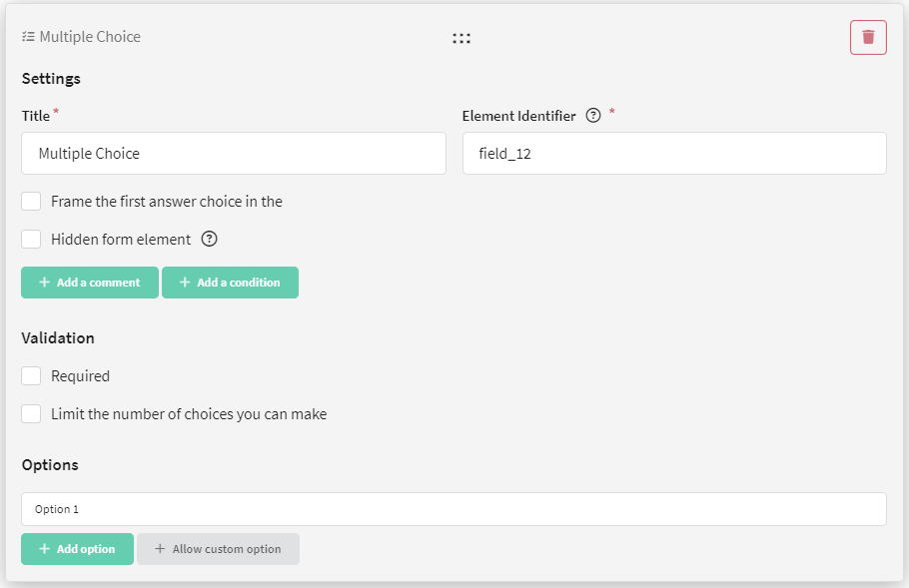Image resolution: width=909 pixels, height=588 pixels.
Task: Open help icon beside Hidden form element
Action: 210,239
